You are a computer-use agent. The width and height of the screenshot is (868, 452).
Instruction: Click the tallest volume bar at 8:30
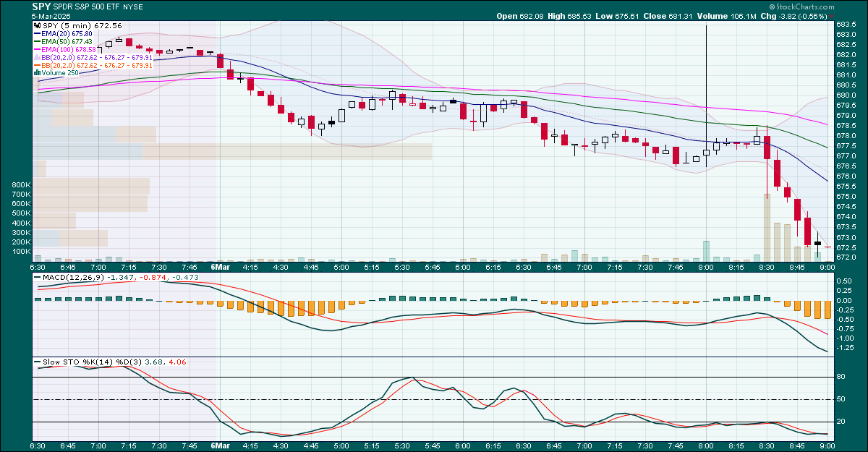coord(767,227)
